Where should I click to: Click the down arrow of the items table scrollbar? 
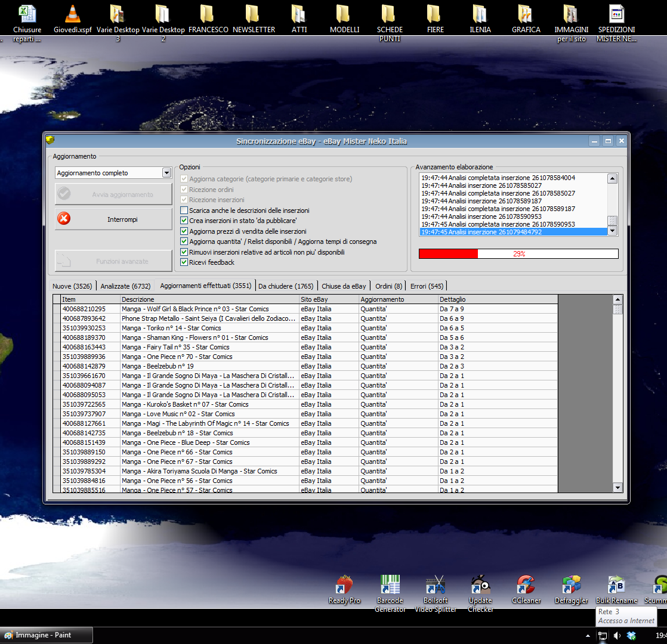click(617, 488)
